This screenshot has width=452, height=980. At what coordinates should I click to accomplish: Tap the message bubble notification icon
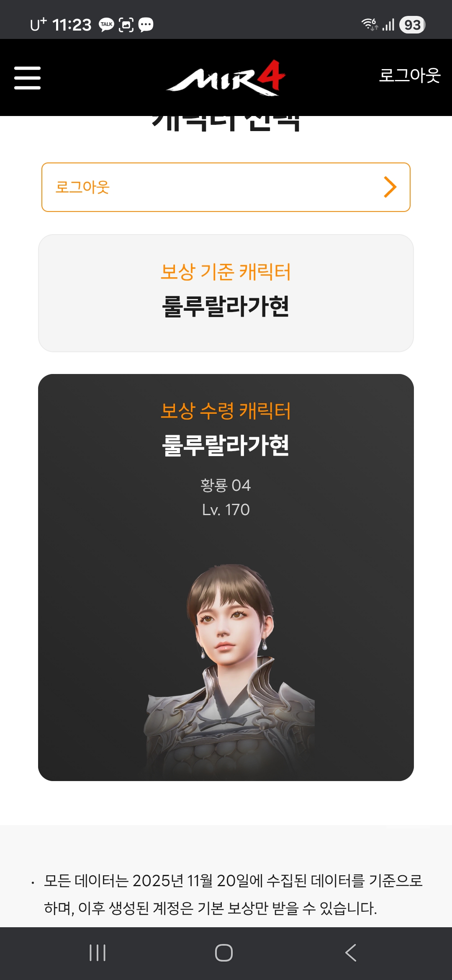[x=146, y=25]
